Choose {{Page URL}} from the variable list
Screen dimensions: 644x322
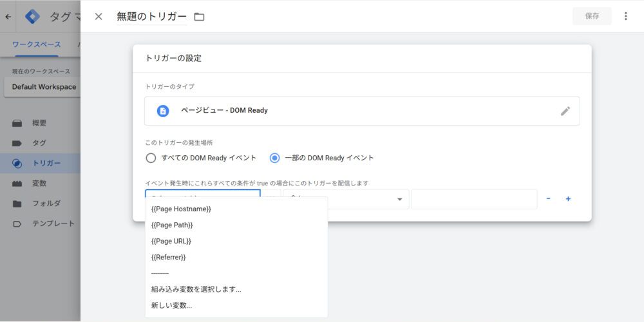coord(171,241)
